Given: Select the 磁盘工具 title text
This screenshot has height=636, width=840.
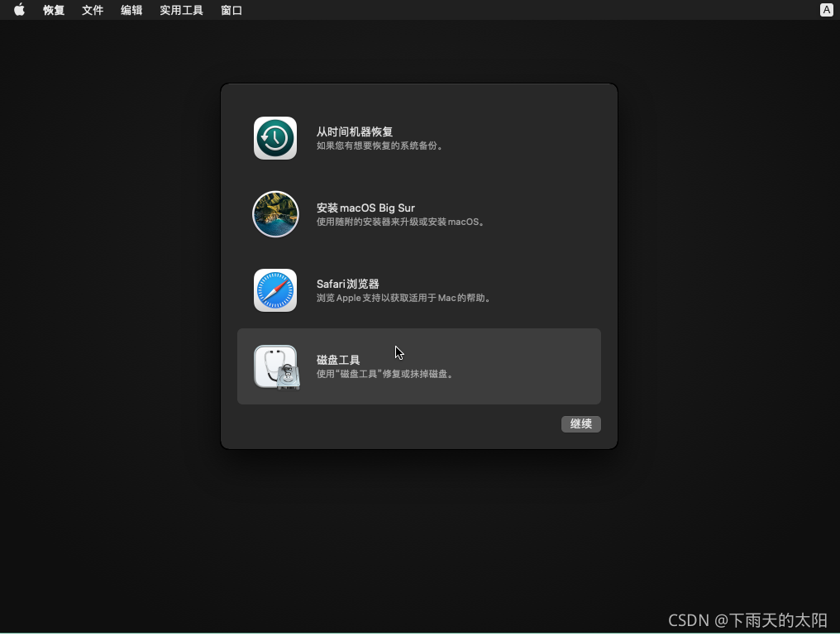Looking at the screenshot, I should pyautogui.click(x=338, y=360).
